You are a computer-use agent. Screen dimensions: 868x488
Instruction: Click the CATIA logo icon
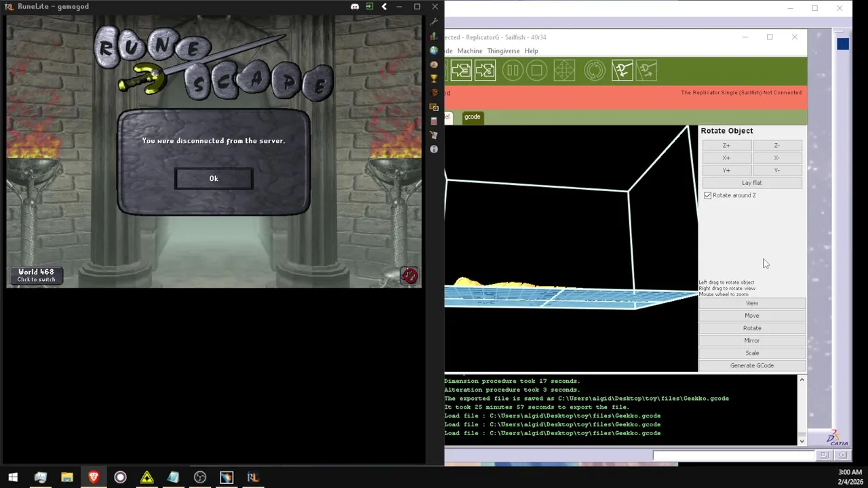click(837, 438)
